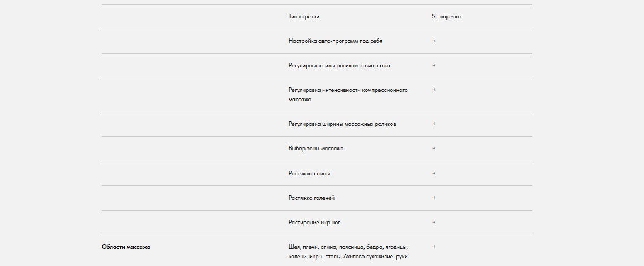Viewport: 644px width, 266px height.
Task: Select the Настройка авто-программ под себя text
Action: pos(335,41)
